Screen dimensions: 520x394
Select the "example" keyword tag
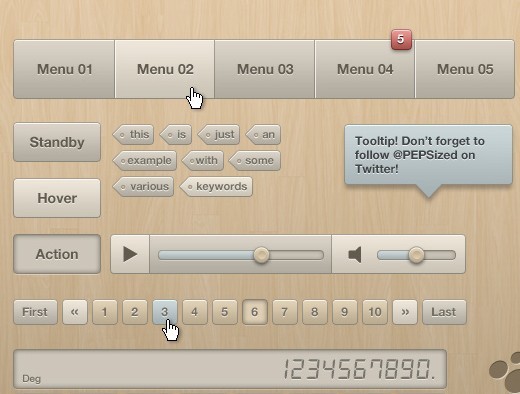145,161
